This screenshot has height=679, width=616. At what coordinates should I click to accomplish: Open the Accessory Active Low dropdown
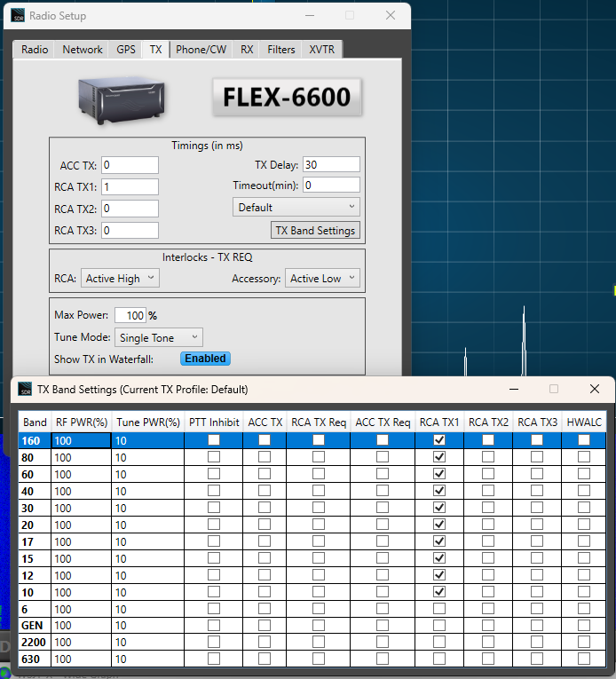[x=322, y=278]
